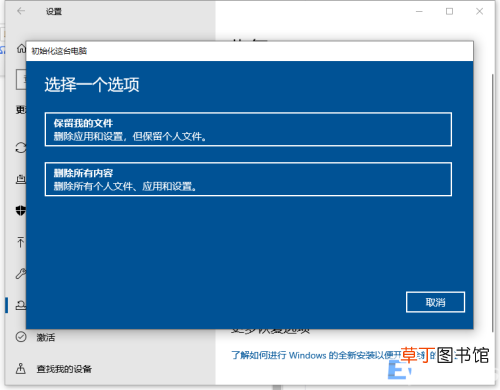
Task: Click the troubleshoot wrench icon
Action: [21, 273]
